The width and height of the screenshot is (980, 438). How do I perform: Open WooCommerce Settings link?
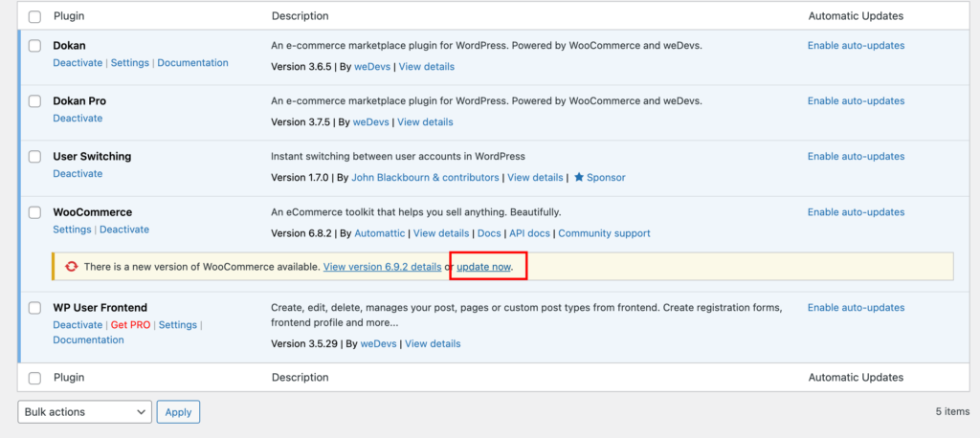(x=72, y=230)
